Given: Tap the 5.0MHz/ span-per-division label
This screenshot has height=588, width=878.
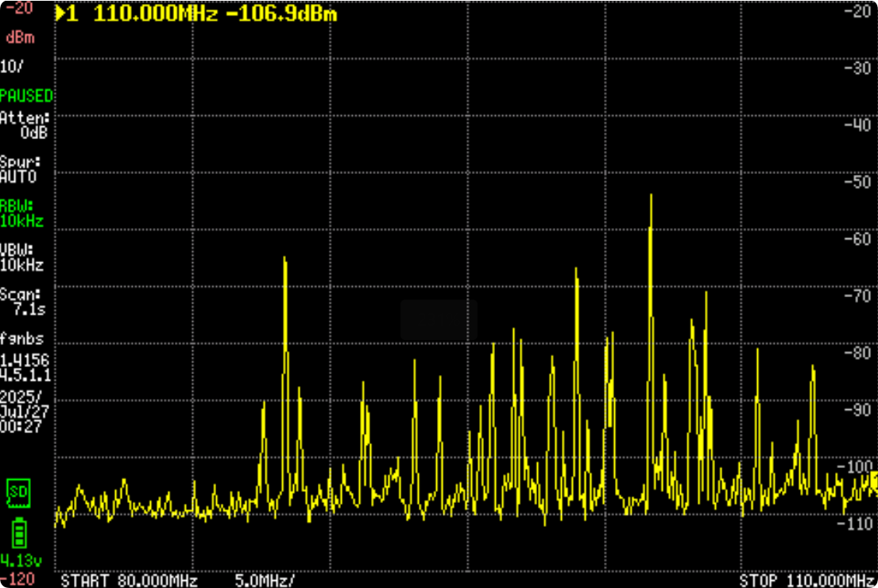Looking at the screenshot, I should (265, 579).
